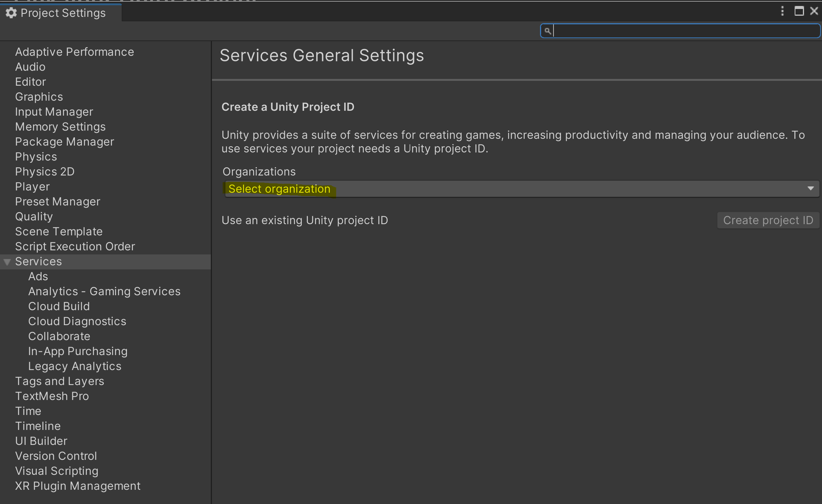Open Preset Manager settings
This screenshot has width=822, height=504.
coord(58,202)
